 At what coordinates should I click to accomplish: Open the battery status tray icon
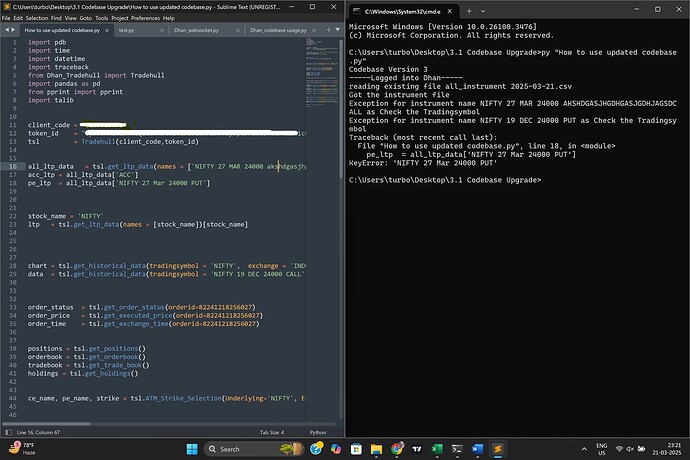coord(642,449)
